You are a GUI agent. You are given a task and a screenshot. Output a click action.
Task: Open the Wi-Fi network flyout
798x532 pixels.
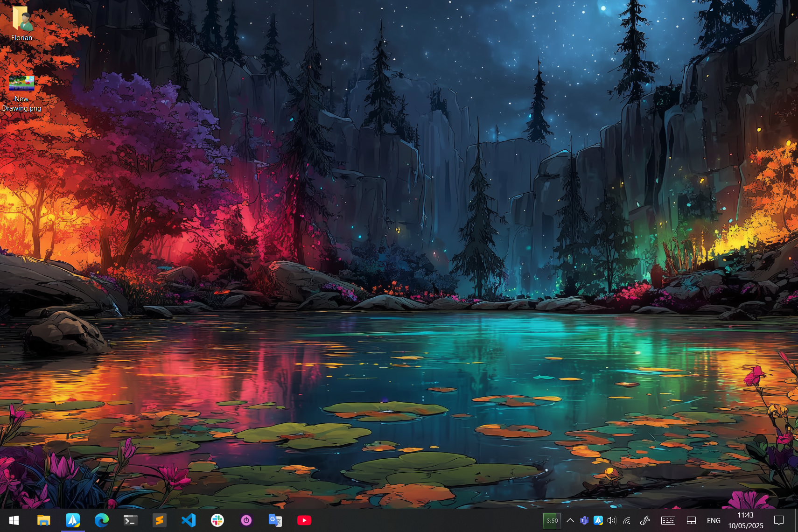pyautogui.click(x=627, y=520)
